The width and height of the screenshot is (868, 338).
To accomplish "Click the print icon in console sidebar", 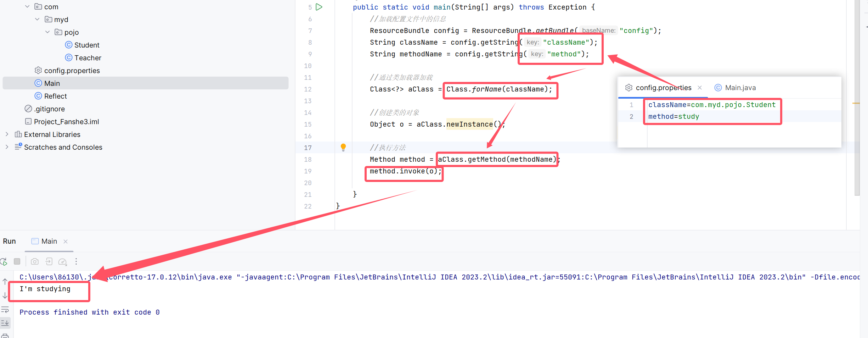I will click(x=5, y=336).
